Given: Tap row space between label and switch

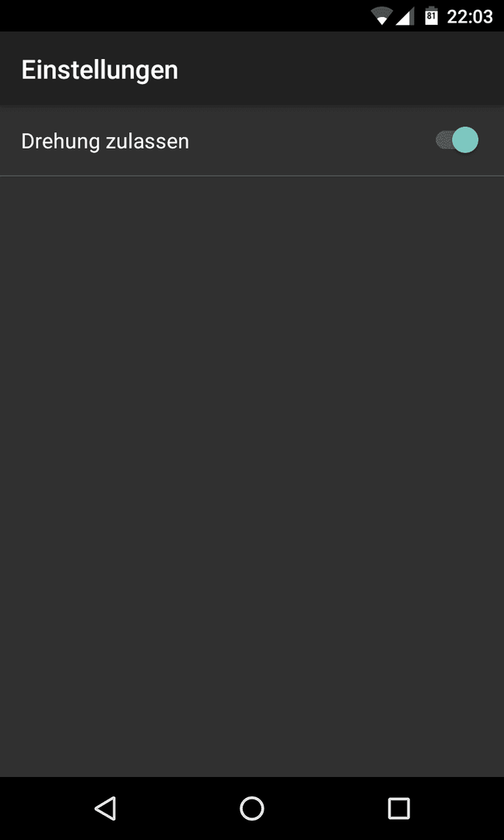Looking at the screenshot, I should pos(312,141).
